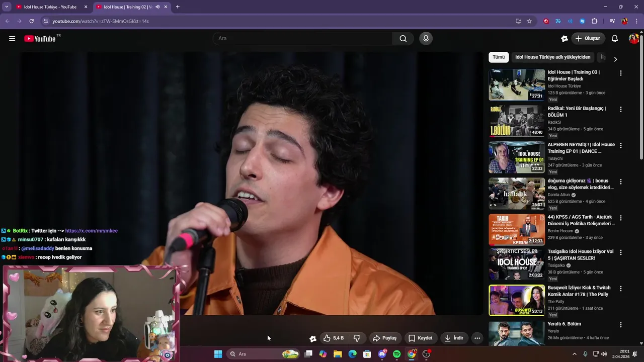Screen dimensions: 644x362
Task: Open Radikal 1. Bölüm video thumbnail
Action: (517, 121)
